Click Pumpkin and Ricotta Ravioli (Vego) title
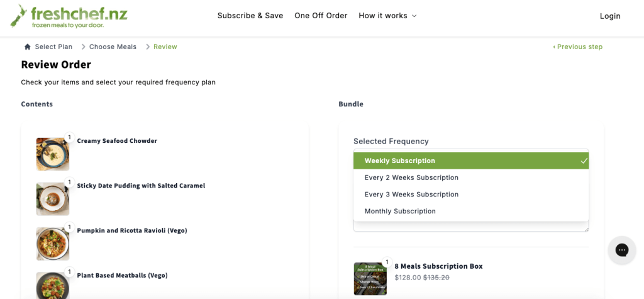Screen dimensions: 644x299 click(132, 230)
